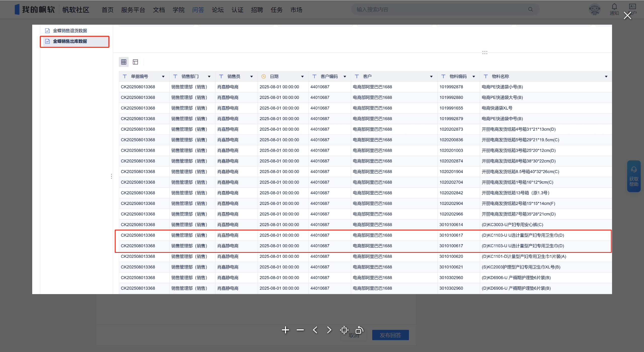Click the account card icon
Image resolution: width=644 pixels, height=352 pixels.
(632, 7)
